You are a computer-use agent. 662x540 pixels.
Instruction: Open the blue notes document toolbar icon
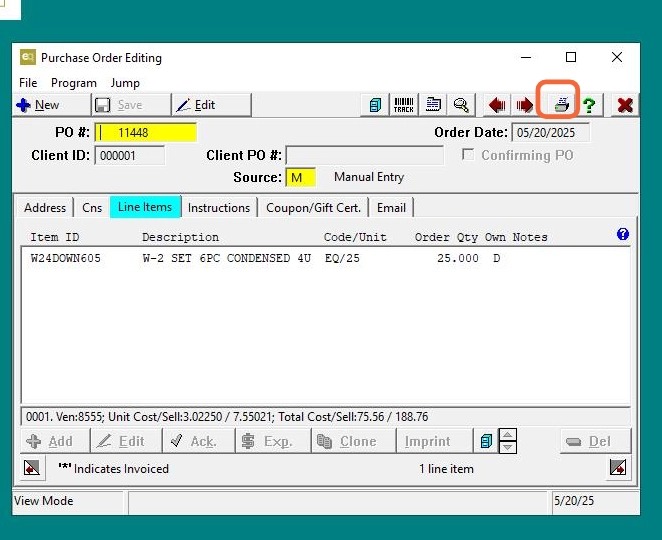375,105
